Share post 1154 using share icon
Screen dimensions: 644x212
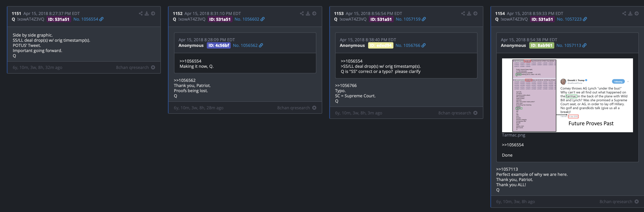tap(624, 14)
